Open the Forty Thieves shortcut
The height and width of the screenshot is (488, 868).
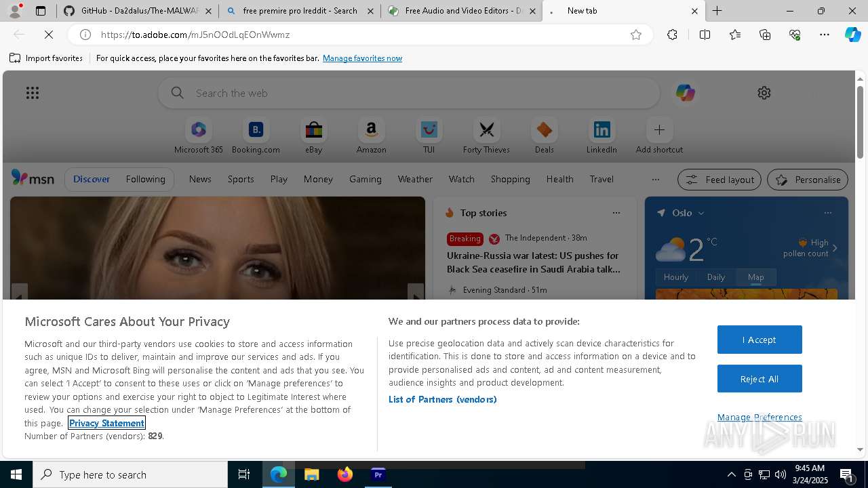point(486,136)
